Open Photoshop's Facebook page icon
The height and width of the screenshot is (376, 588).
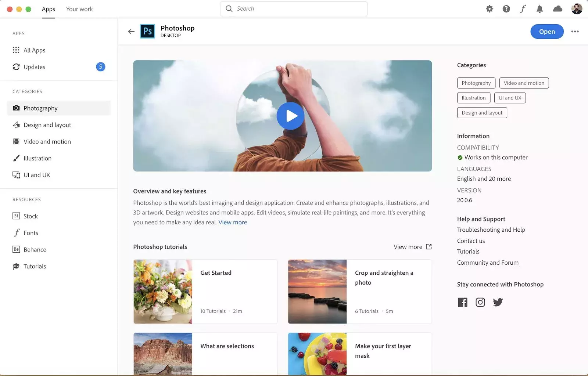pyautogui.click(x=462, y=302)
